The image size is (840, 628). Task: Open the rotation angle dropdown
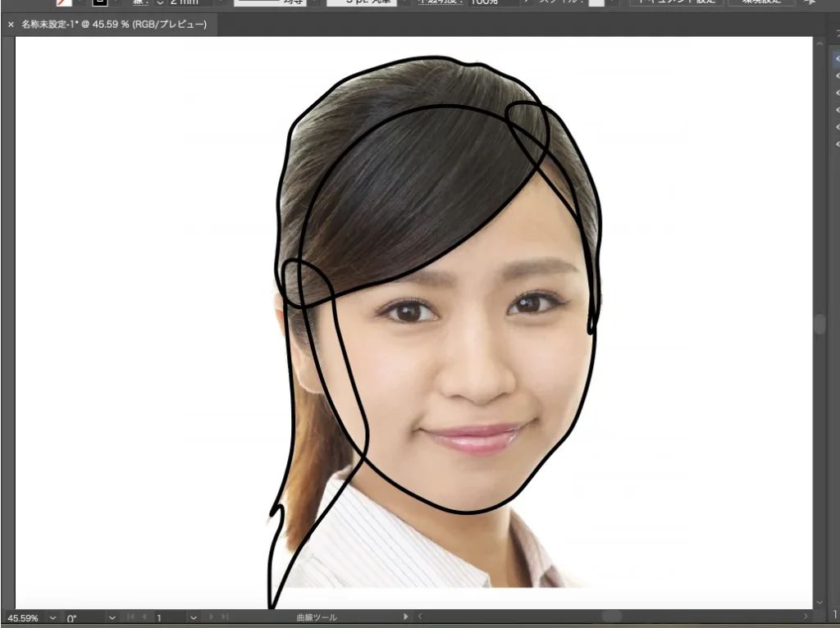pyautogui.click(x=112, y=617)
